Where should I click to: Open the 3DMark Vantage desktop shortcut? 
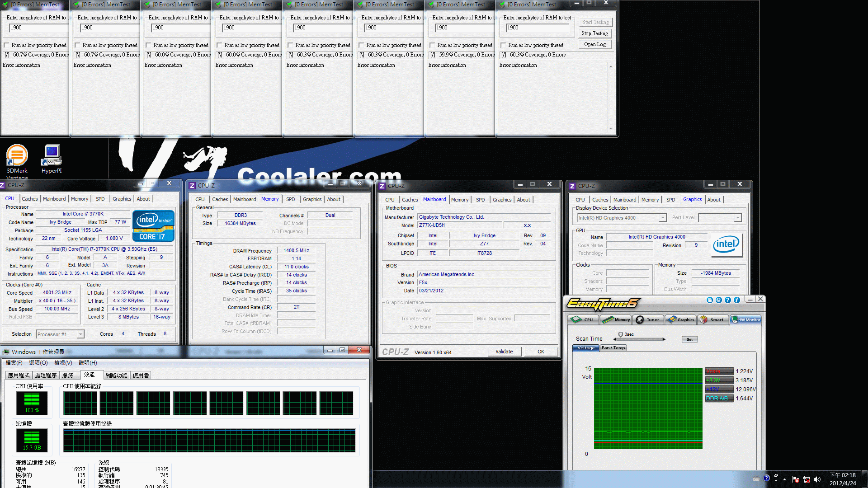coord(17,160)
